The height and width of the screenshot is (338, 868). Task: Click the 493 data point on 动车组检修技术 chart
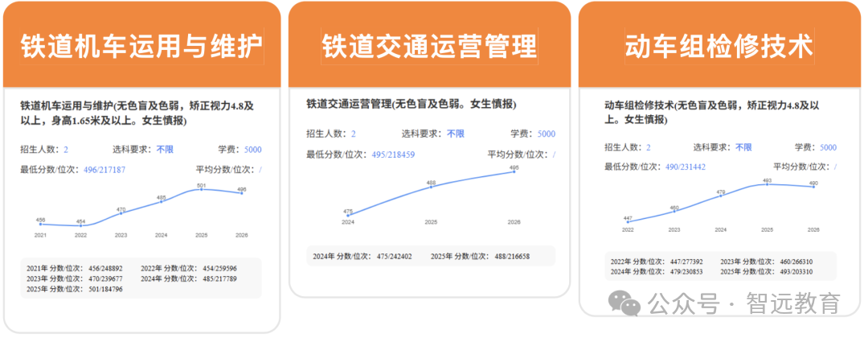pos(767,184)
